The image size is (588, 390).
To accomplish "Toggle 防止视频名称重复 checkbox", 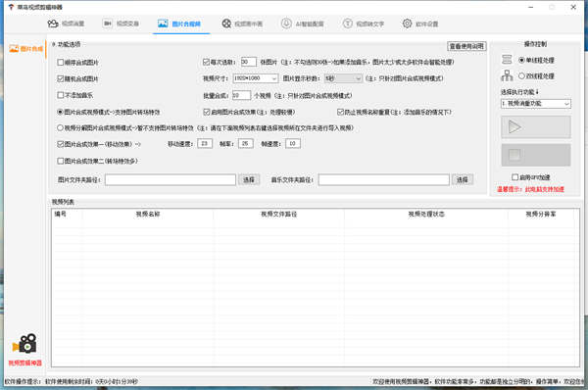I will tap(340, 112).
